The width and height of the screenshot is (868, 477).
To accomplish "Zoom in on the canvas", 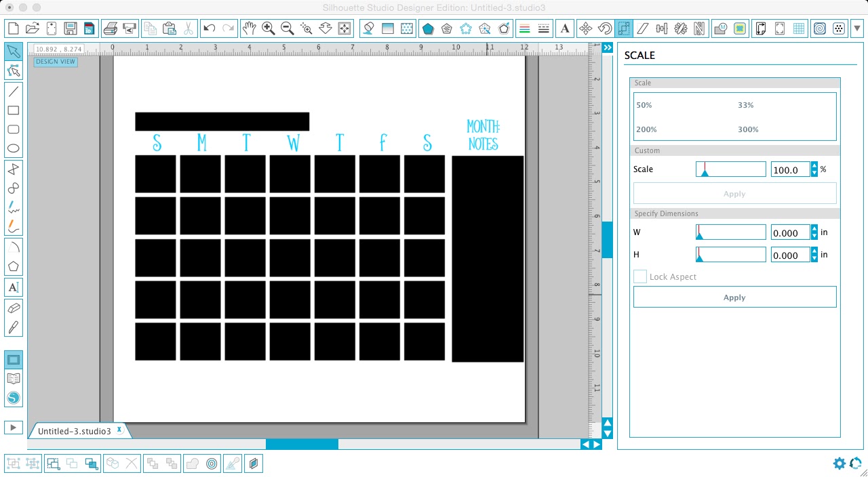I will click(x=269, y=28).
